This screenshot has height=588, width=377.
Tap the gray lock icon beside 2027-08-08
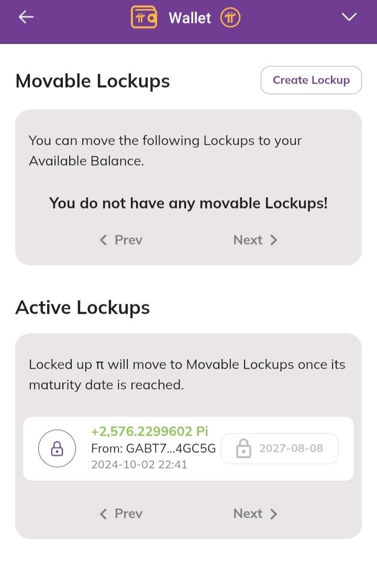coord(243,449)
